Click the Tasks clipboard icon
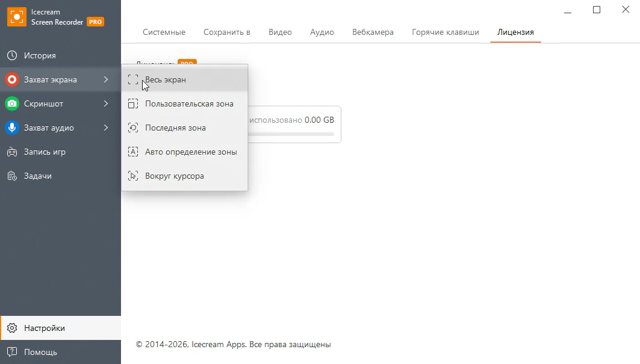Image resolution: width=640 pixels, height=364 pixels. click(11, 176)
